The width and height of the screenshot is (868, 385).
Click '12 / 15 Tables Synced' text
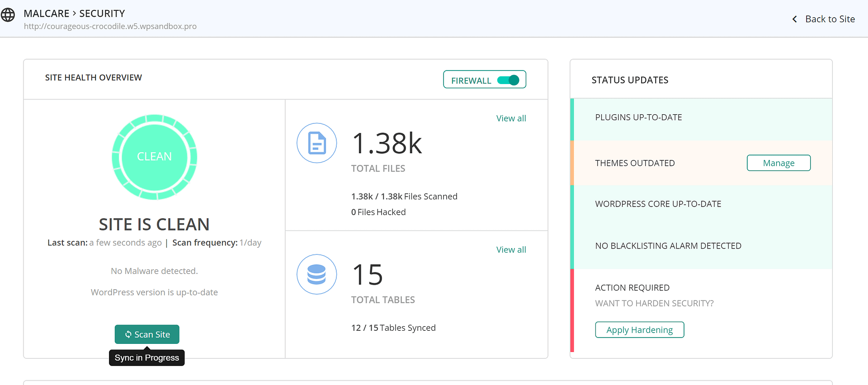point(393,328)
